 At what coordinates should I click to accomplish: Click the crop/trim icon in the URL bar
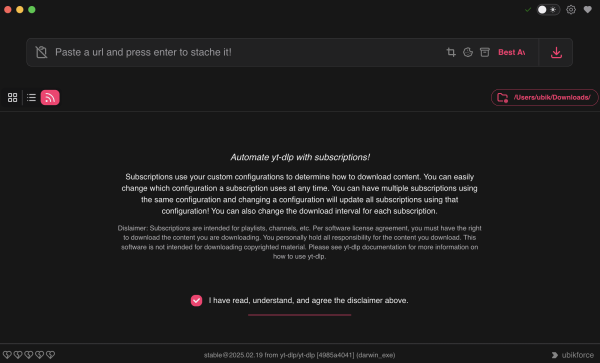click(x=451, y=52)
